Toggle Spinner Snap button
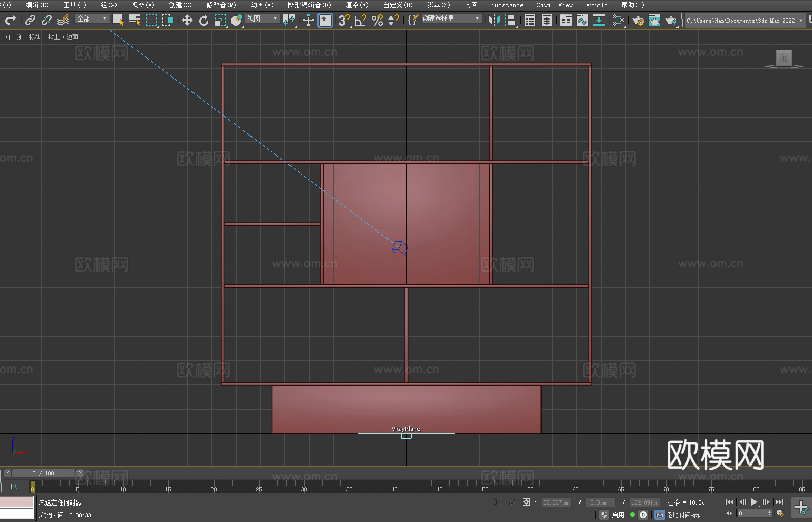The height and width of the screenshot is (522, 812). pyautogui.click(x=394, y=20)
